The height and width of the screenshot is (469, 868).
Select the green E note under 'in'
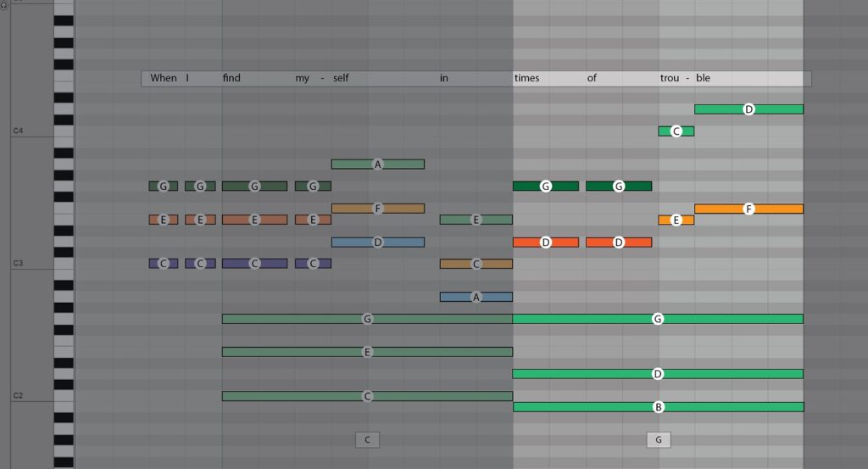[476, 220]
